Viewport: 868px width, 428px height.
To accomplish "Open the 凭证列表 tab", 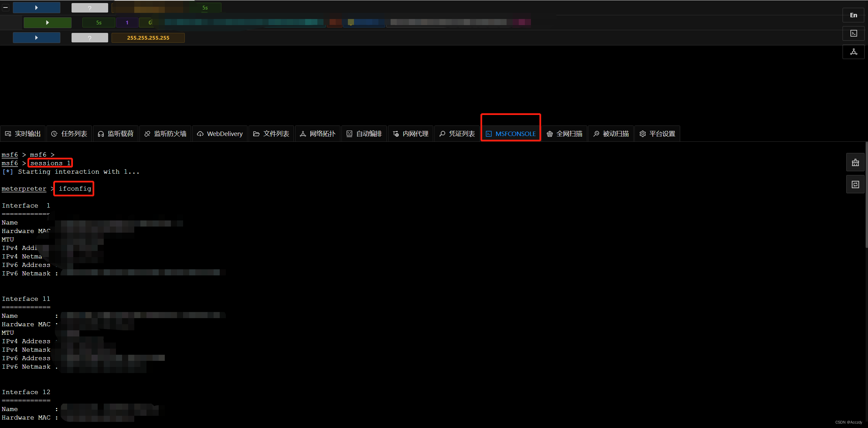I will [x=457, y=134].
